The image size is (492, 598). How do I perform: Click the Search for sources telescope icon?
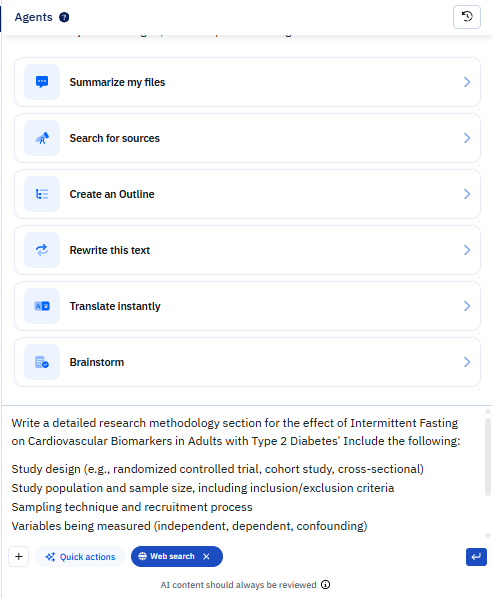42,138
